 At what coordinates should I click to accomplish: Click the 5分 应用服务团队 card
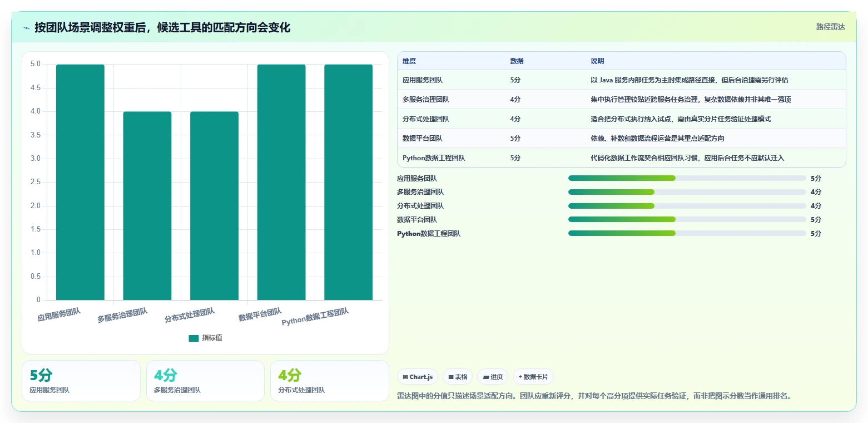pyautogui.click(x=81, y=381)
